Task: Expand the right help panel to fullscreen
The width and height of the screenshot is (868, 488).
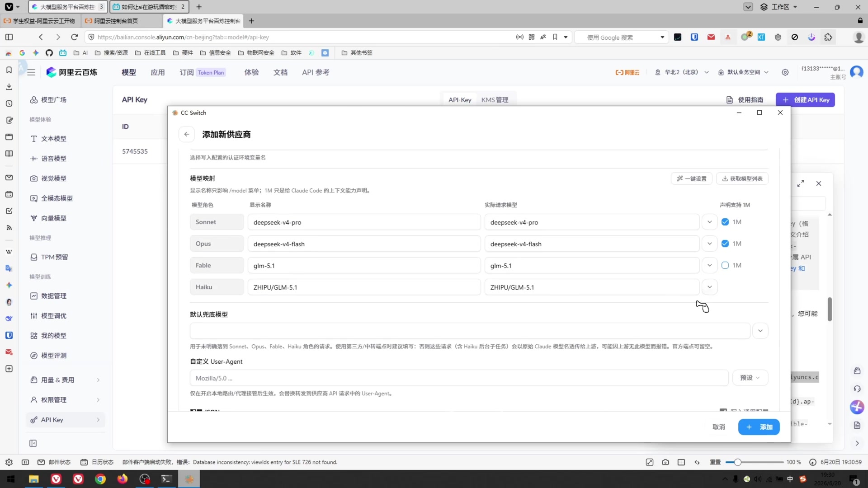Action: (x=801, y=183)
